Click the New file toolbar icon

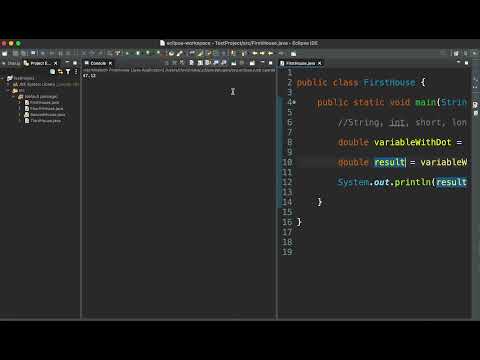tap(5, 53)
